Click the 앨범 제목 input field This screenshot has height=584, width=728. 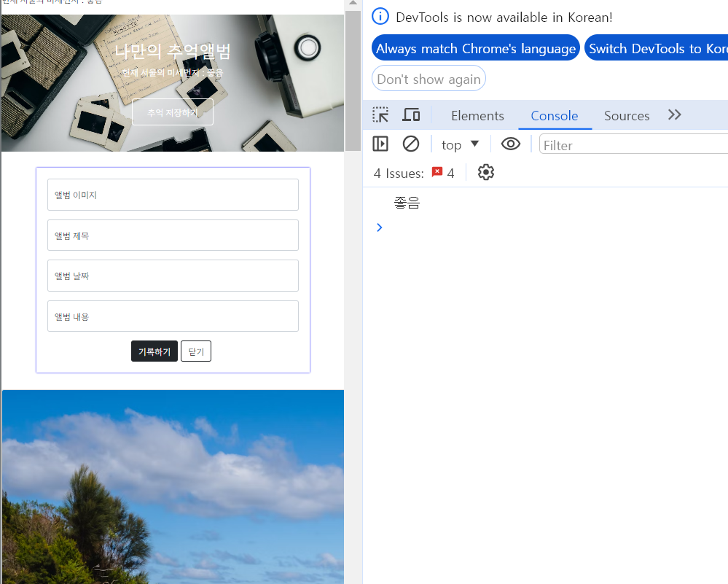tap(173, 235)
